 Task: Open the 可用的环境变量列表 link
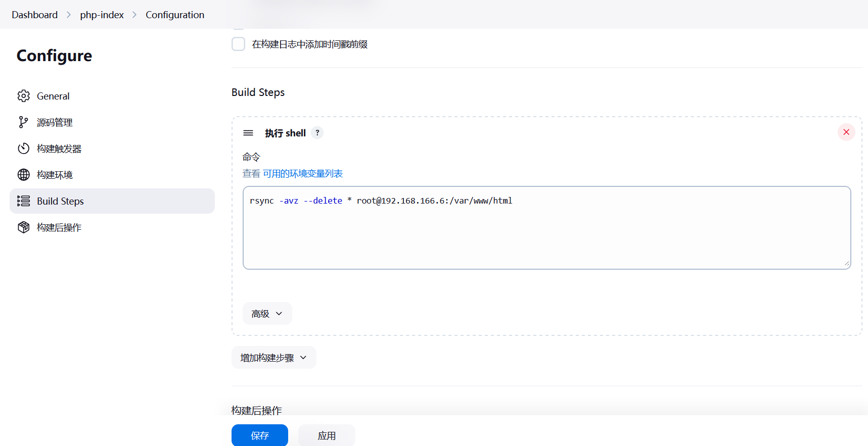click(302, 174)
